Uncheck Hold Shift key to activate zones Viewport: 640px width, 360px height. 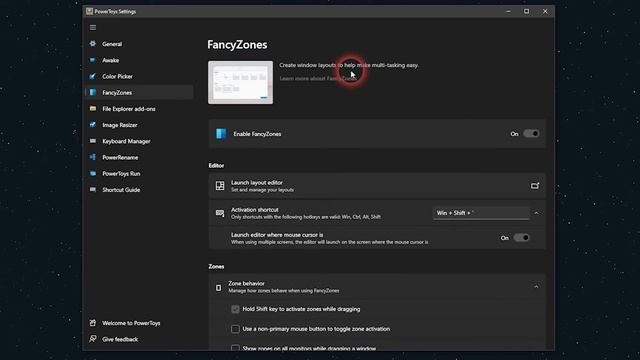click(235, 309)
